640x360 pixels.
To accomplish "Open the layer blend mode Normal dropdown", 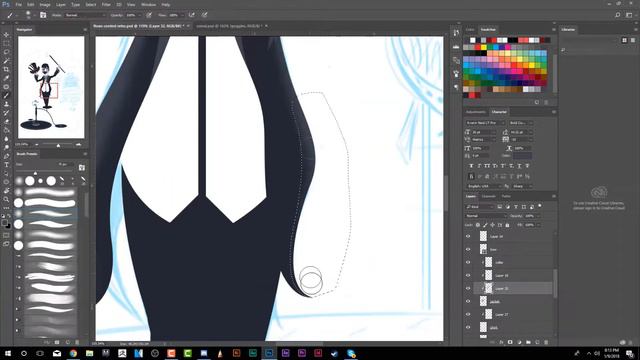I will [486, 216].
